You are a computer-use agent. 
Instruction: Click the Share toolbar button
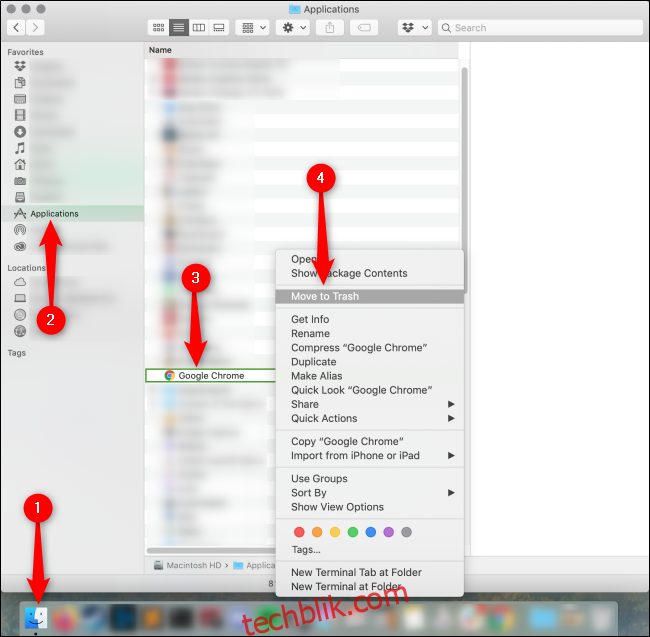pyautogui.click(x=330, y=28)
